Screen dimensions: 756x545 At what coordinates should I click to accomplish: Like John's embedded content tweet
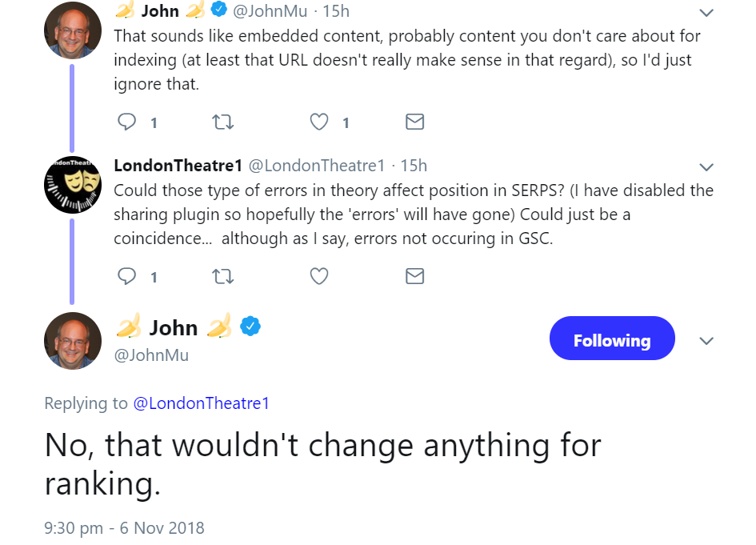point(319,122)
